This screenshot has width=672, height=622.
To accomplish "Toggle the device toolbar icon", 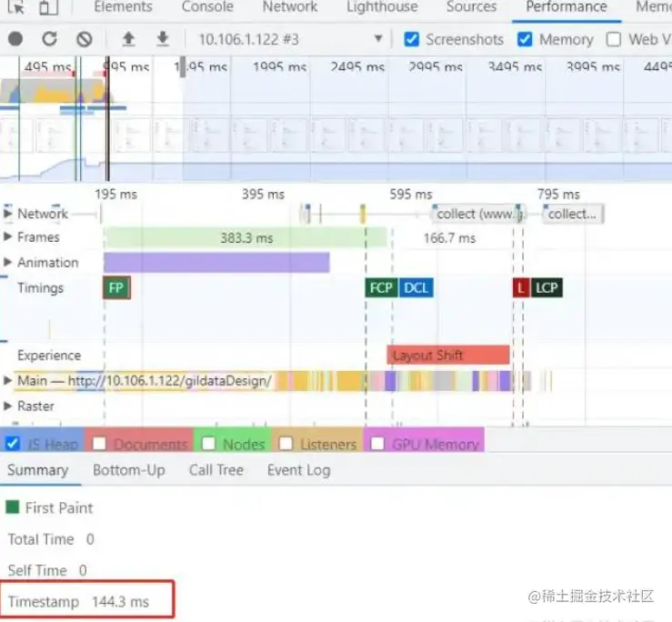I will [48, 7].
